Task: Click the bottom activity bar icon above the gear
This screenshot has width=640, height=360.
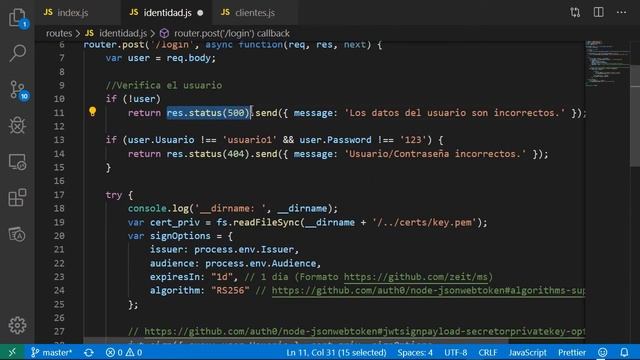Action: pyautogui.click(x=17, y=234)
